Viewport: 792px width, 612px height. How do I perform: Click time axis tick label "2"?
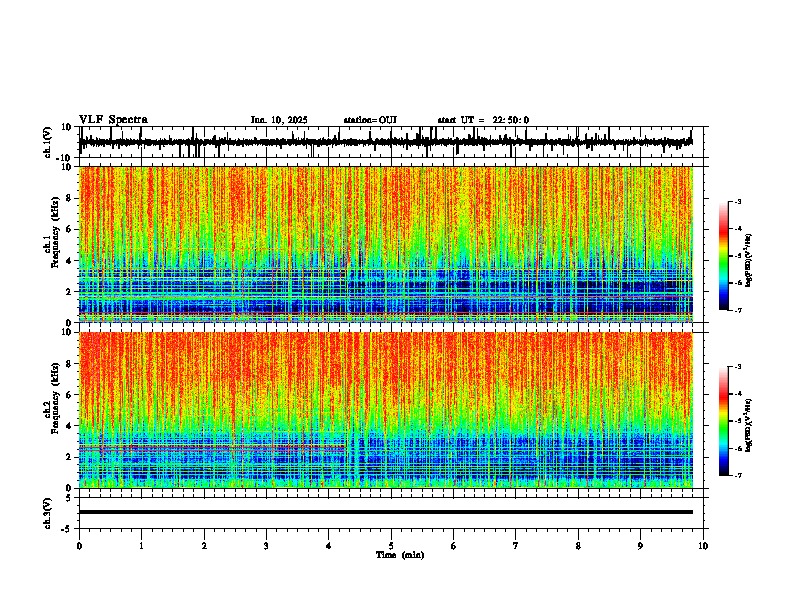204,546
